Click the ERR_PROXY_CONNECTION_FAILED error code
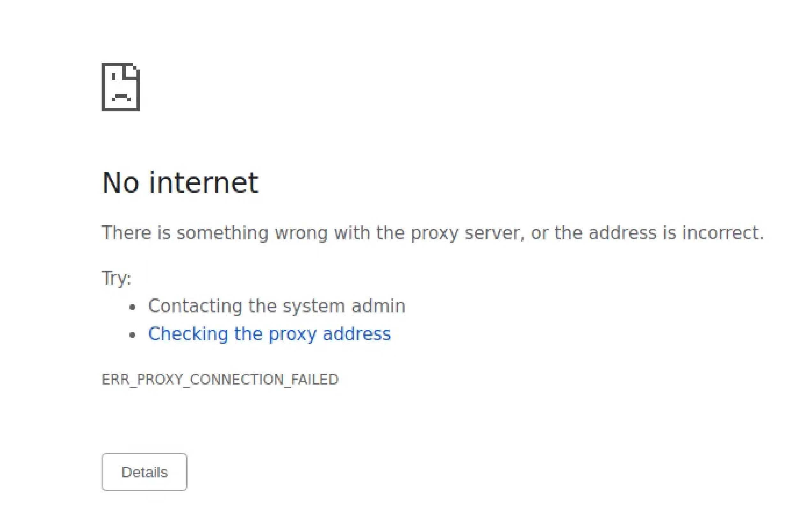The height and width of the screenshot is (532, 799). click(x=220, y=379)
